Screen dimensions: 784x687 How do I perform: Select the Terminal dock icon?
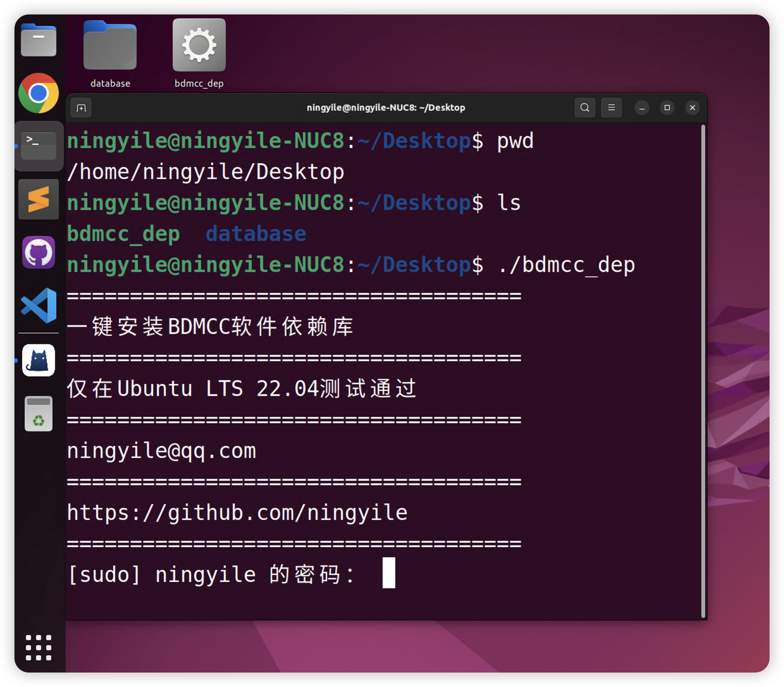[39, 145]
